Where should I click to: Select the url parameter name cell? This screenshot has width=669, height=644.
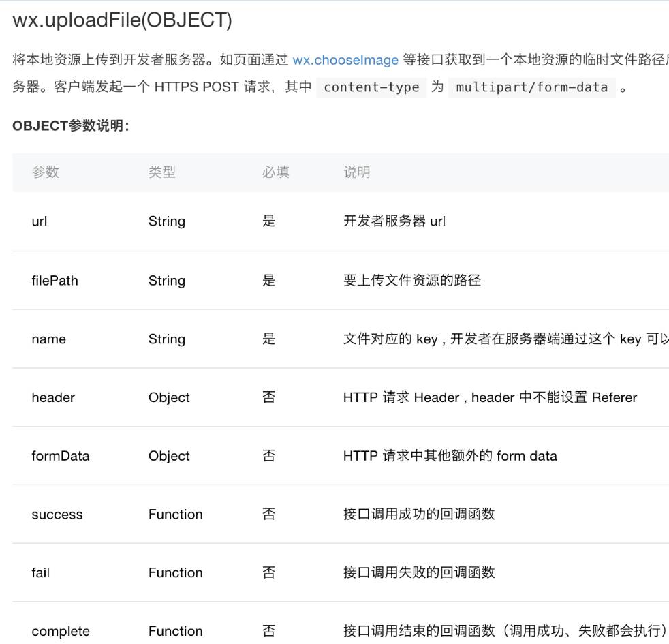click(40, 221)
